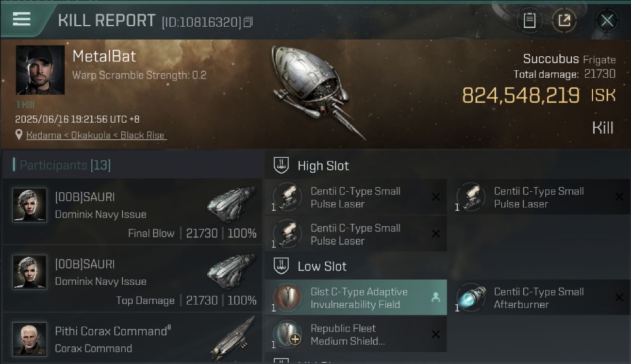Image resolution: width=631 pixels, height=364 pixels.
Task: Open the hamburger menu icon
Action: (x=21, y=19)
